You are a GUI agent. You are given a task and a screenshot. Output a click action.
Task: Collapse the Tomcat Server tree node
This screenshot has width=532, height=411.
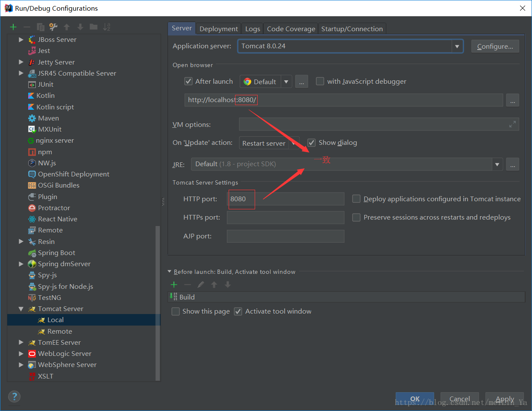[x=21, y=309]
